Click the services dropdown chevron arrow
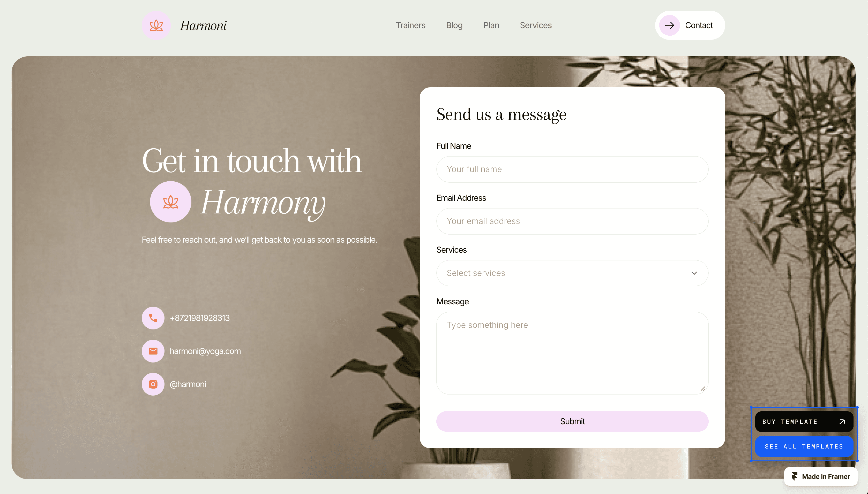868x494 pixels. coord(694,273)
